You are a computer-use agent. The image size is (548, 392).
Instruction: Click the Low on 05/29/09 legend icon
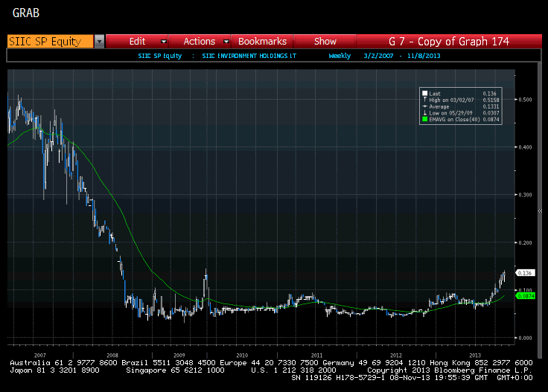424,112
